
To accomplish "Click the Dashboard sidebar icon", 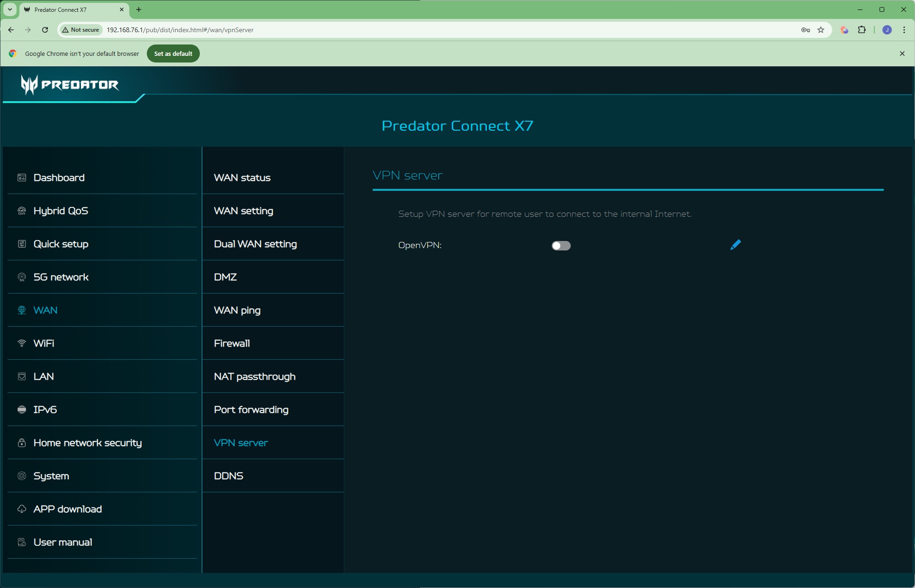I will 22,178.
